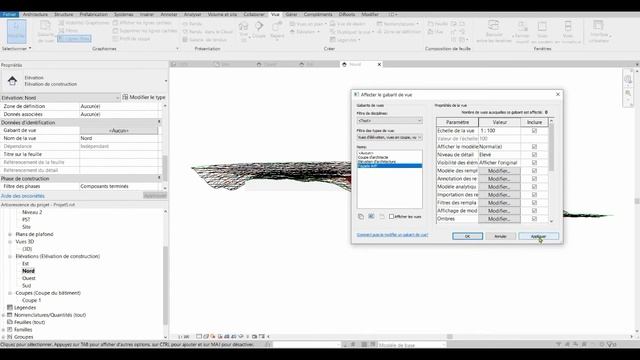Select Coupe 1 in project browser
Viewport: 640px width, 360px height.
click(31, 300)
